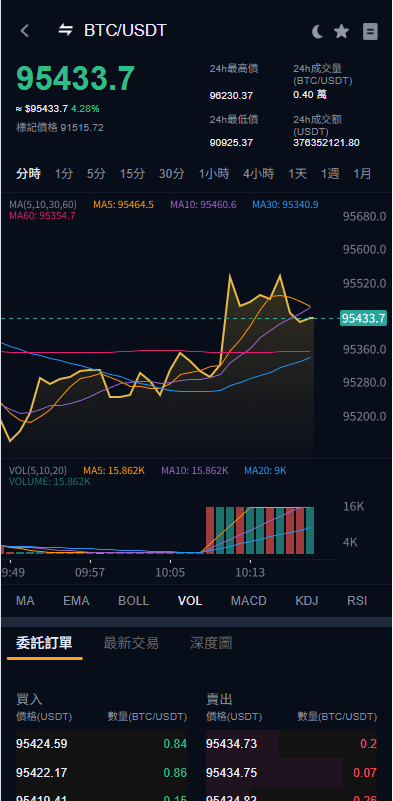Click the 24h high value 96230.37
The image size is (393, 801).
point(232,96)
